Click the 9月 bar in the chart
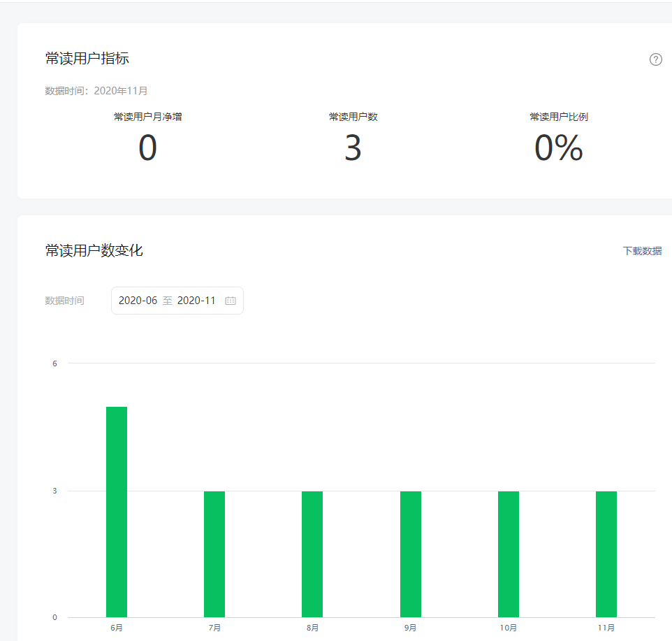This screenshot has width=672, height=641. coord(411,554)
